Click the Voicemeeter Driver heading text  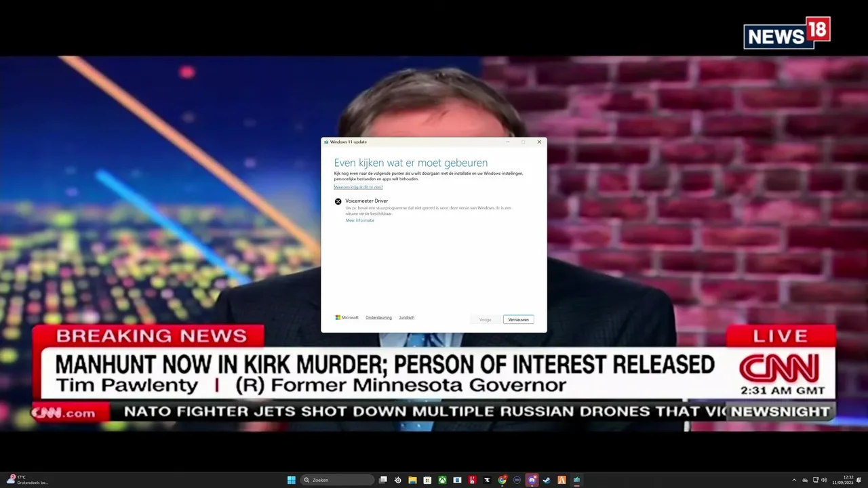tap(366, 201)
